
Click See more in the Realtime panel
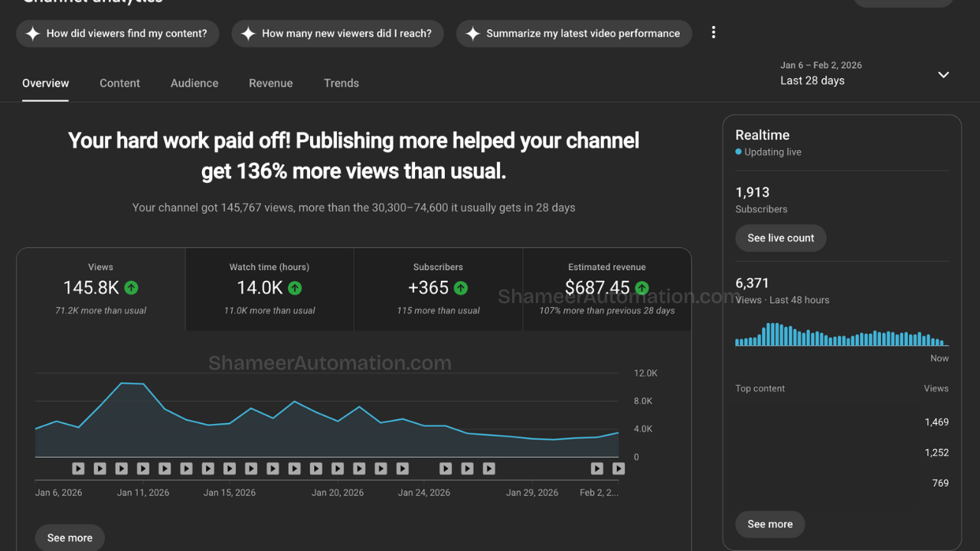click(769, 524)
